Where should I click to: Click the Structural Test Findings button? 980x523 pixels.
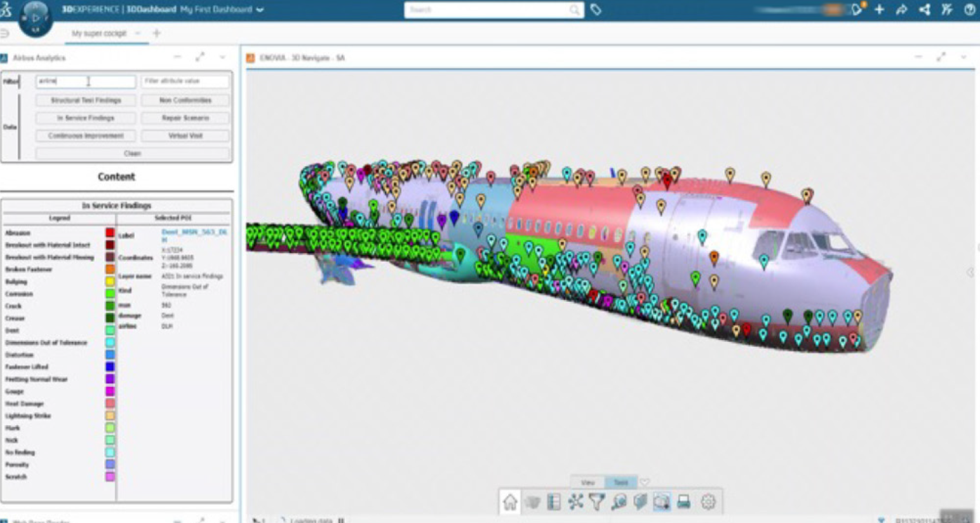click(x=86, y=100)
